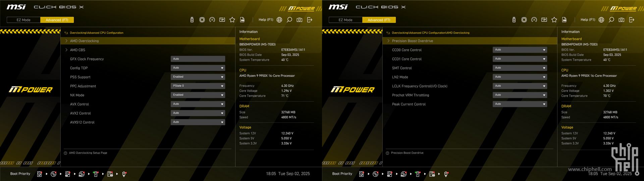Open M-Flash USB icon in left BIOS screen

coord(192,20)
